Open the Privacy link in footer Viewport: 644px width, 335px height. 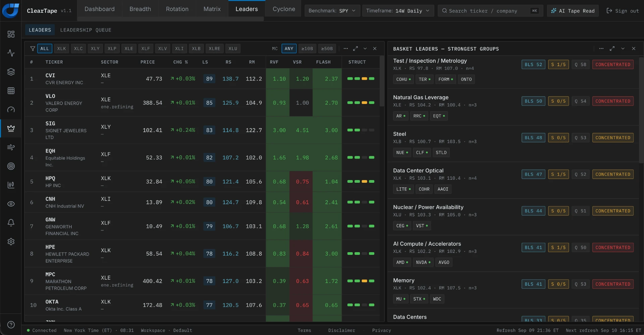click(381, 330)
